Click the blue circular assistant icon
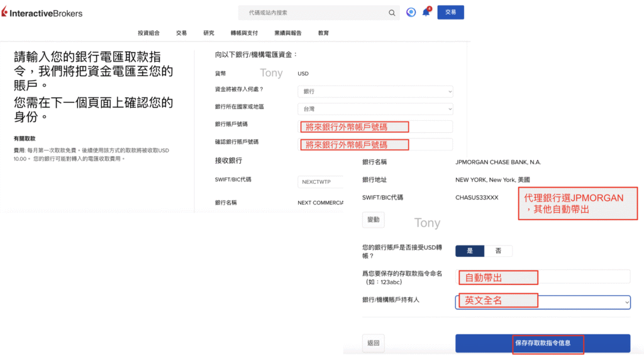 click(411, 13)
